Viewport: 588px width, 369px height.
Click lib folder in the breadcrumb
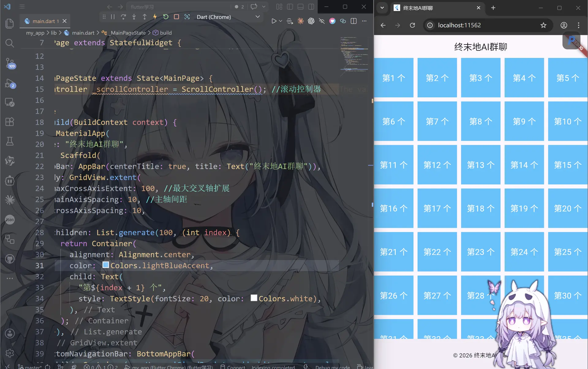[54, 33]
